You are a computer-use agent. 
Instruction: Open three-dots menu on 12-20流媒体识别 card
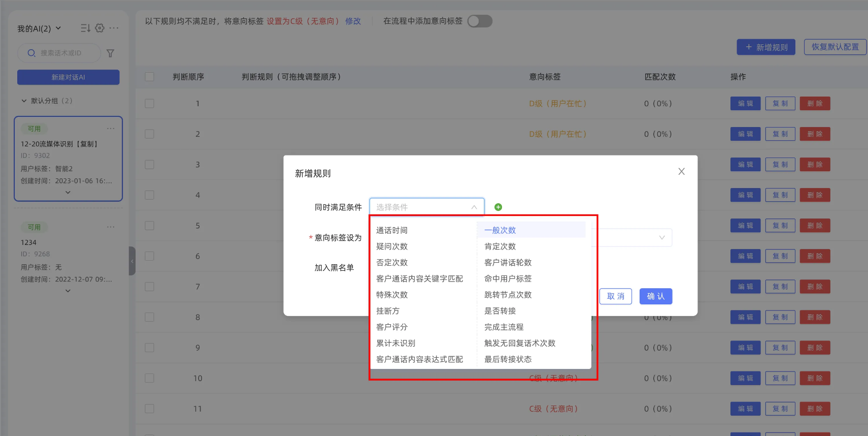tap(111, 129)
